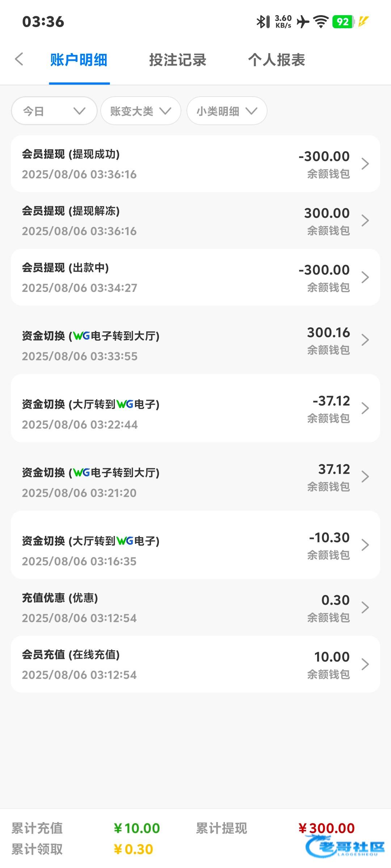391x868 pixels.
Task: Open the -37.12 大厅转到WG电子 transfer record
Action: pos(195,408)
